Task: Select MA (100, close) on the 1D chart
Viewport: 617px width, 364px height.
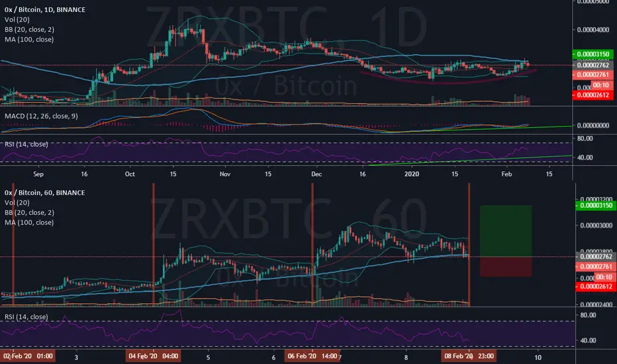Action: pos(29,39)
